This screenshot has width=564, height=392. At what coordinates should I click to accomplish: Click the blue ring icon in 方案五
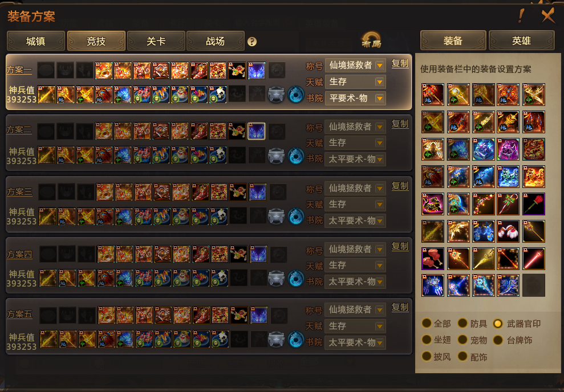pyautogui.click(x=295, y=340)
